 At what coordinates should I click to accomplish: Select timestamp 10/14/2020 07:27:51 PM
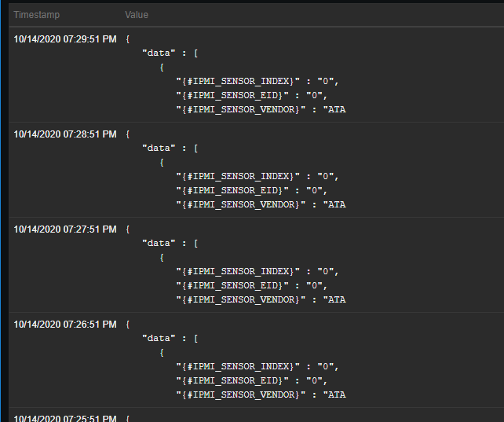[x=65, y=229]
